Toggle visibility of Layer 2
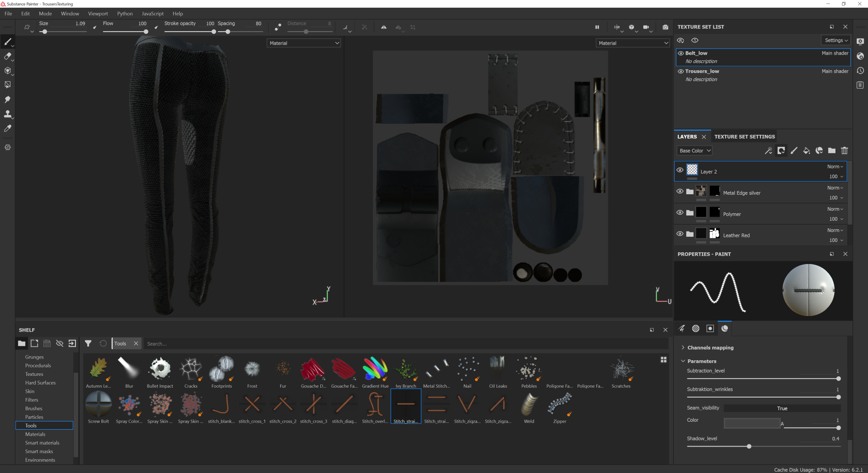 point(680,170)
